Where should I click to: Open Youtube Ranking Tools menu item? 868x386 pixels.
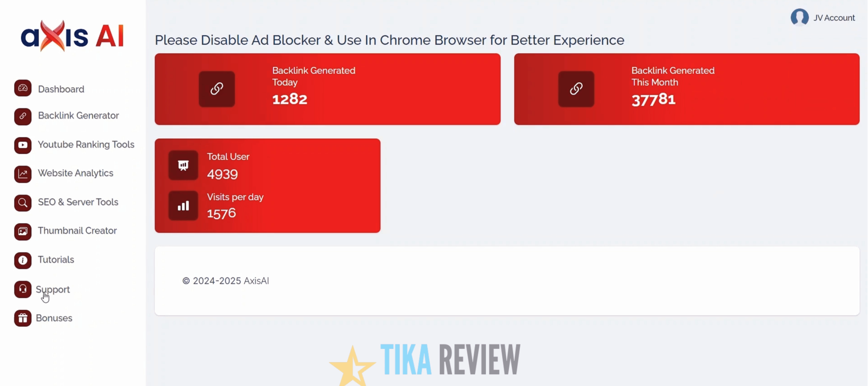coord(86,145)
